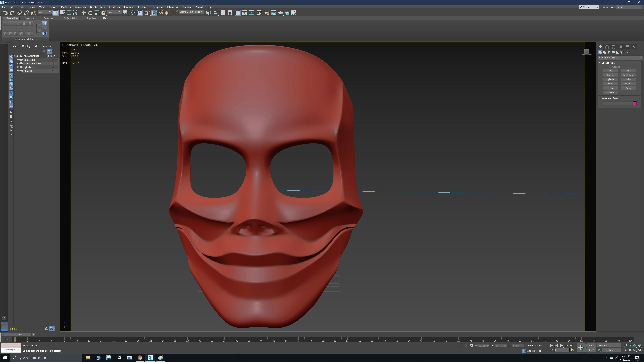The width and height of the screenshot is (644, 362).
Task: Toggle visibility of Cylinder001 in Scene Explorer
Action: tap(18, 67)
